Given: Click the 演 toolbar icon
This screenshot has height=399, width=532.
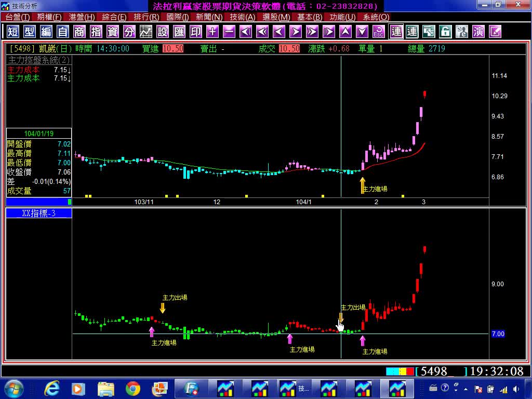Looking at the screenshot, I should [478, 32].
